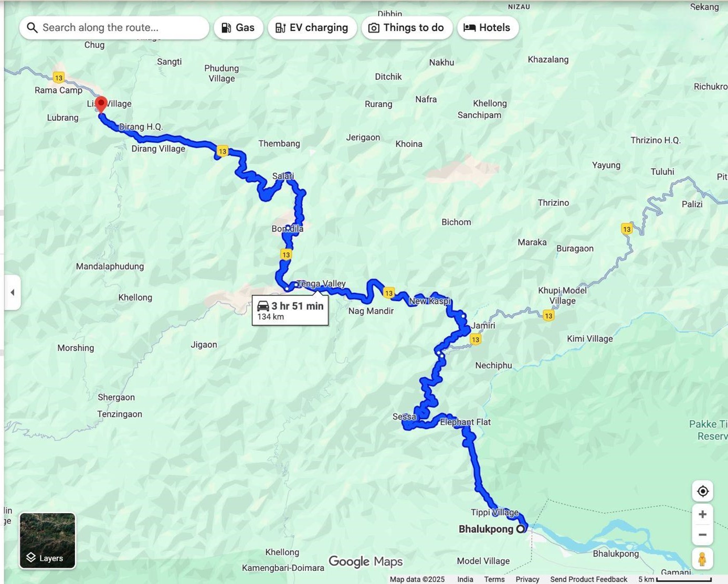Click the search magnifier icon
The image size is (728, 584).
pos(32,28)
